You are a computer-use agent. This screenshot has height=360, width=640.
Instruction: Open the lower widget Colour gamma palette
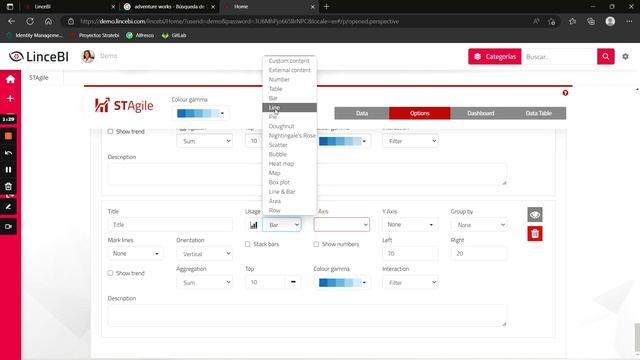point(342,282)
